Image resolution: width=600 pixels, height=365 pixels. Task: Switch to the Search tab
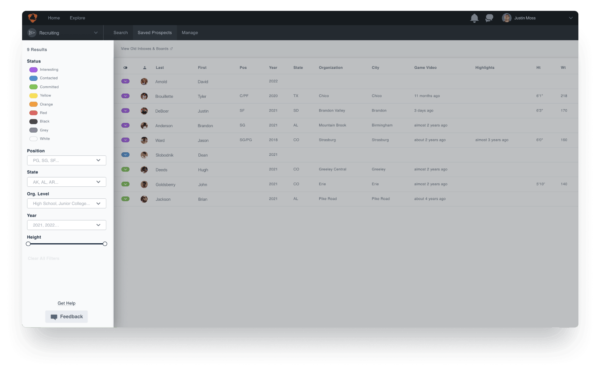(121, 33)
